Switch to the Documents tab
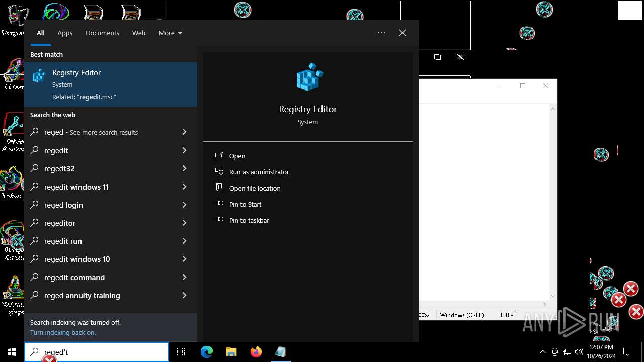The height and width of the screenshot is (362, 644). tap(102, 33)
